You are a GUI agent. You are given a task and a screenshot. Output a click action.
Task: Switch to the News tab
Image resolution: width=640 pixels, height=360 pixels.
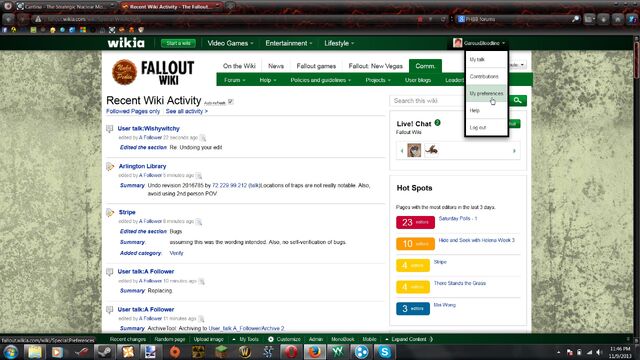point(276,66)
